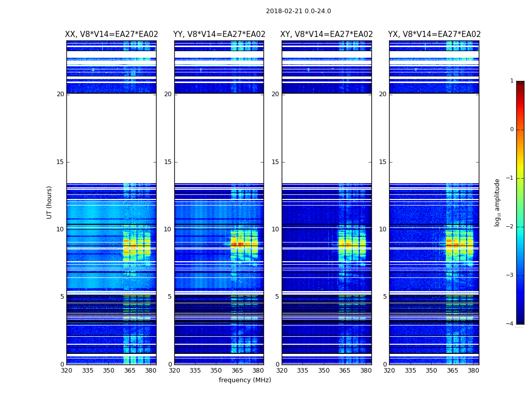Click the UT (hours) y-axis label
Screen dimensions: 532x405
(x=49, y=202)
